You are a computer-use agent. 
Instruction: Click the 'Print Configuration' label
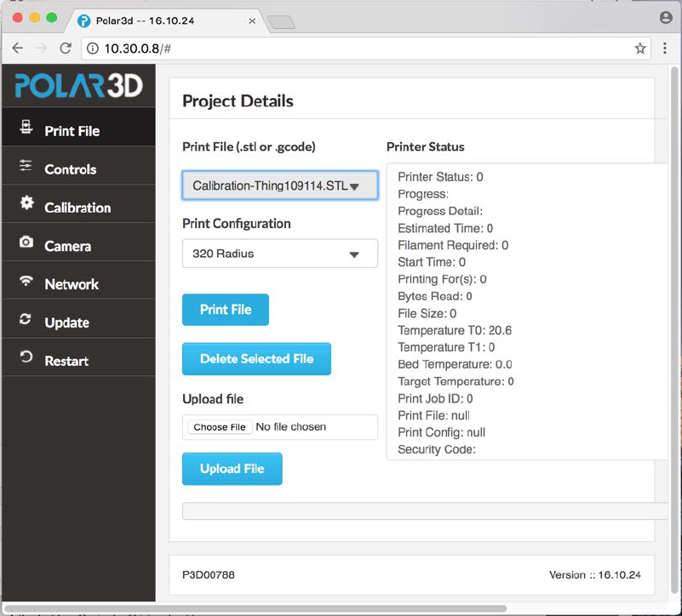(237, 224)
